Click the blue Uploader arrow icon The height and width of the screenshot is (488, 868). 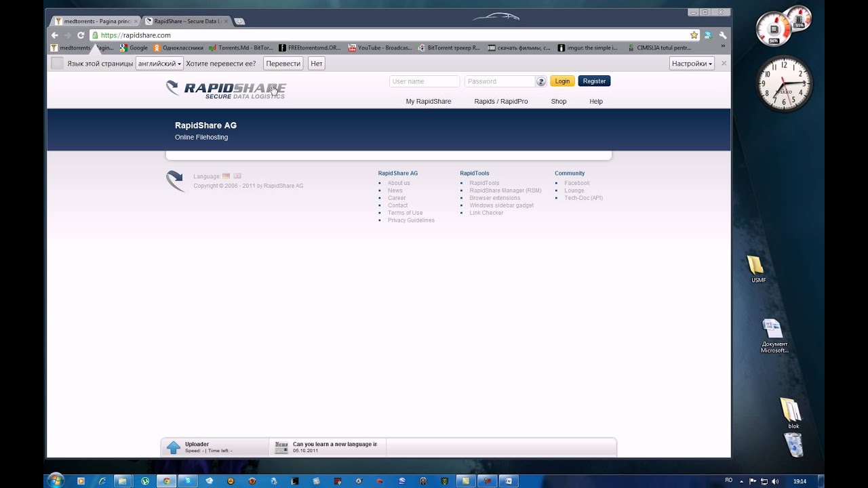tap(174, 447)
